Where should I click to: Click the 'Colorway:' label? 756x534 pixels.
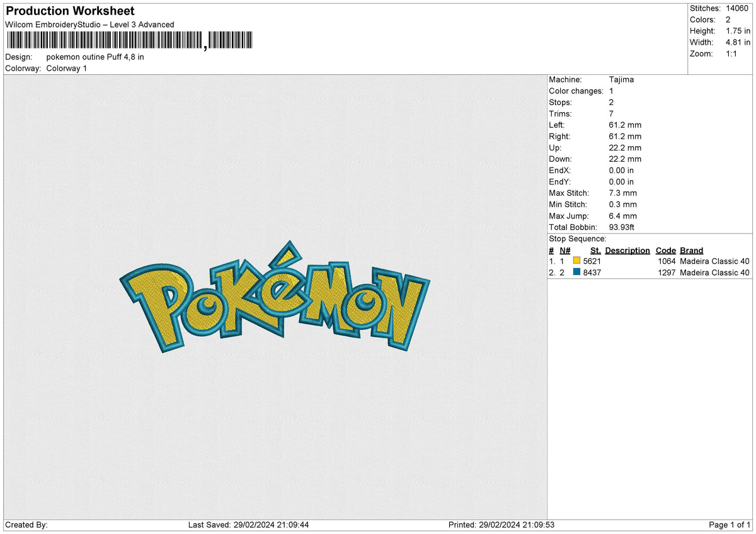(x=23, y=68)
